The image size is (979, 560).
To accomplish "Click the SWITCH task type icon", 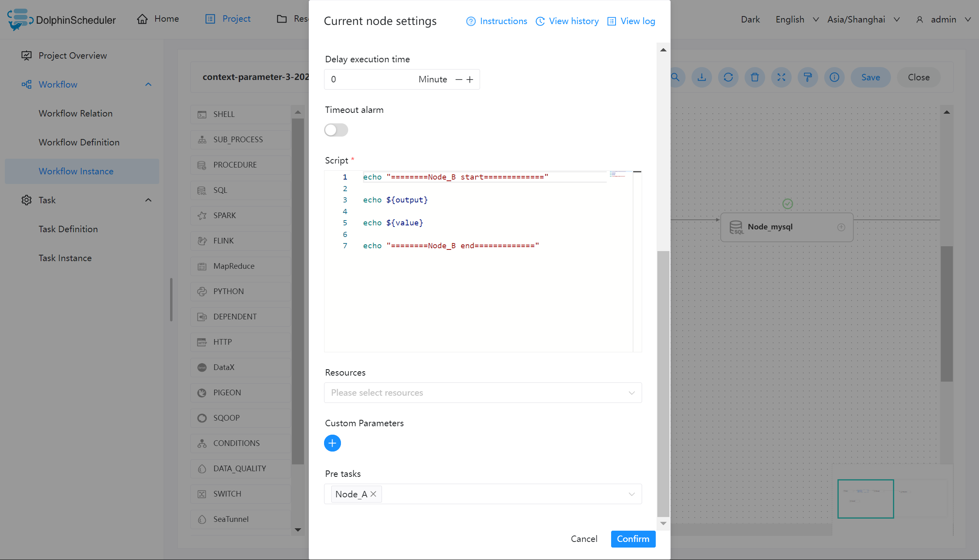I will coord(202,494).
